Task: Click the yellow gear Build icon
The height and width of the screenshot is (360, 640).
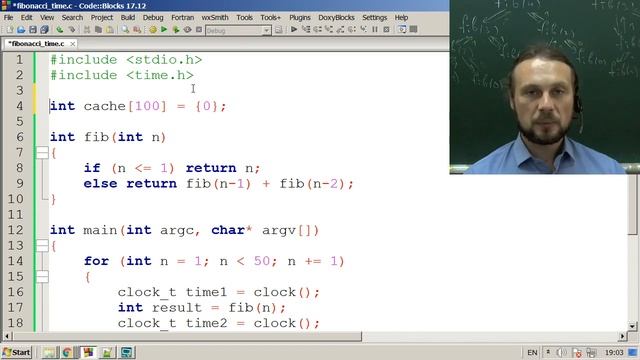Action: click(153, 30)
